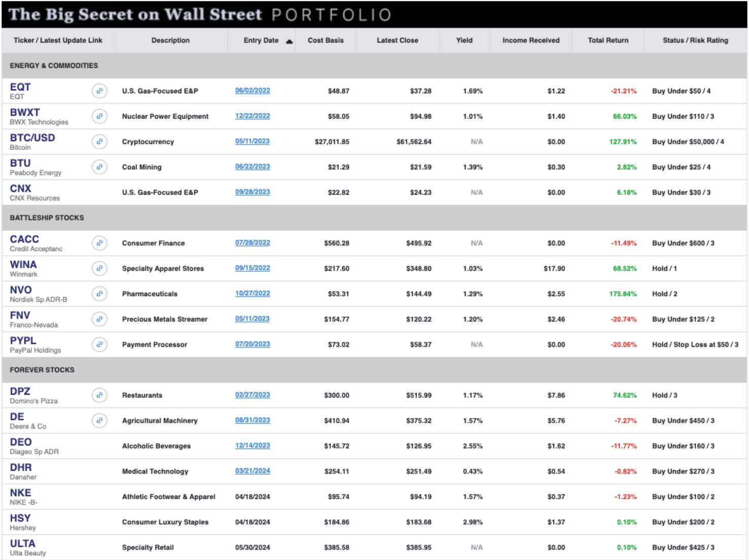Open the latest update link icon for CACC
Screen dimensions: 749x560
click(99, 243)
